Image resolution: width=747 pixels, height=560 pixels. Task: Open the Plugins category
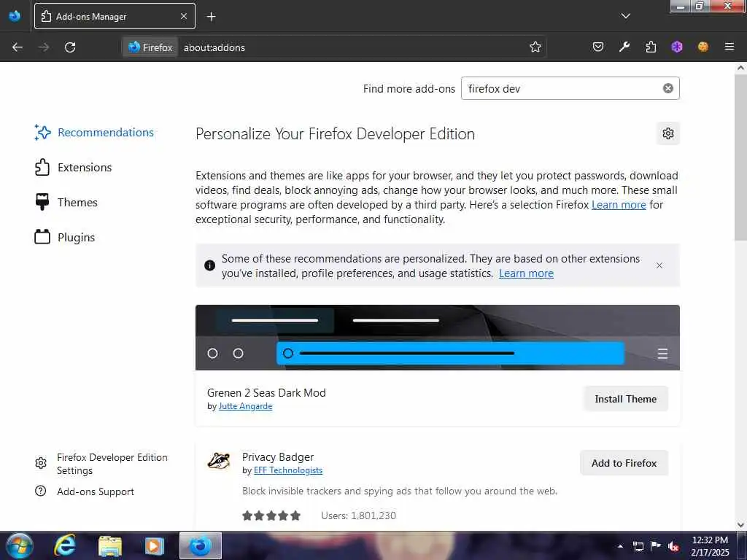(x=65, y=237)
